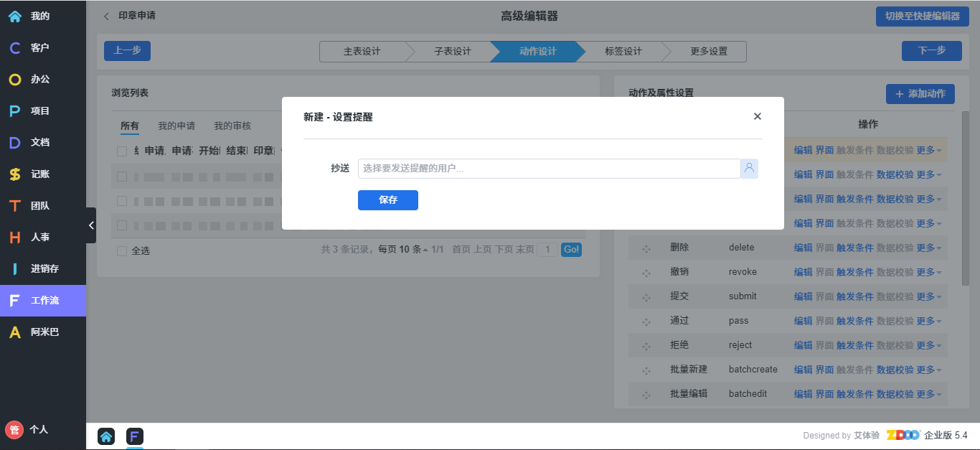Click the user picker icon beside 抄送 field

tap(749, 169)
